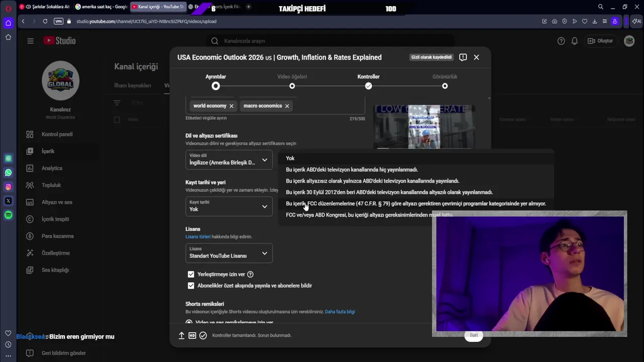Switch to Şarkılar Sokaklara Ait browser tab
The width and height of the screenshot is (644, 362).
(x=45, y=7)
